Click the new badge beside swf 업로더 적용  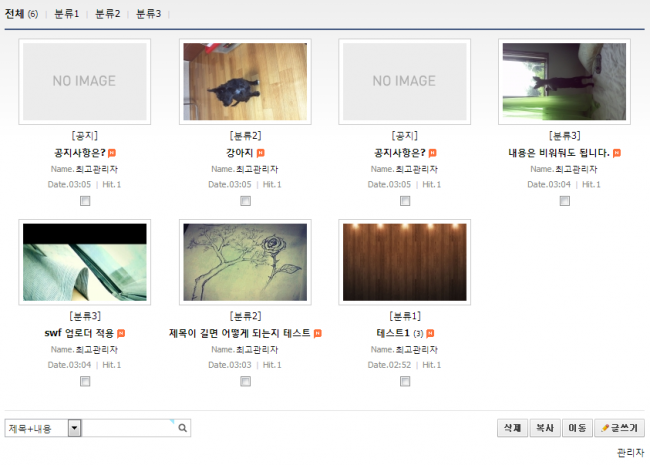click(x=121, y=334)
